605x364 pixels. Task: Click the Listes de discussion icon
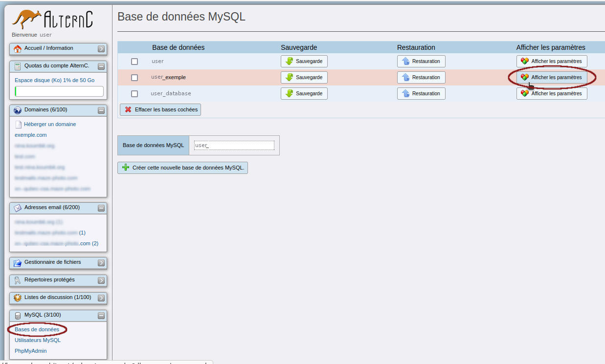pos(18,298)
